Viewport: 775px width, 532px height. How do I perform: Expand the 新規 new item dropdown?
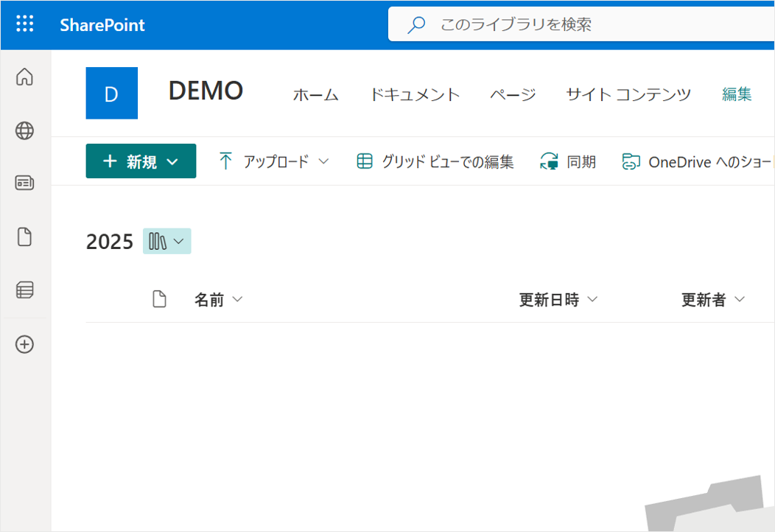[x=141, y=161]
